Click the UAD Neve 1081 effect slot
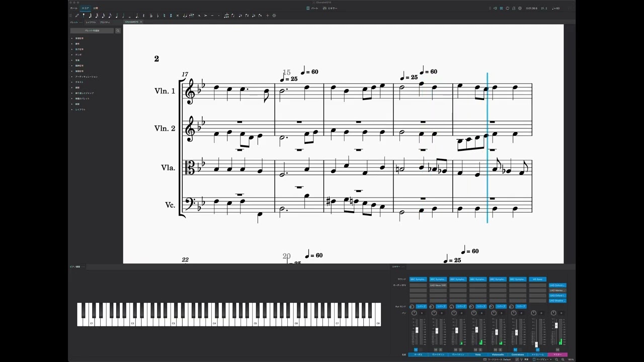Viewport: 644px width, 362px height. tap(438, 285)
